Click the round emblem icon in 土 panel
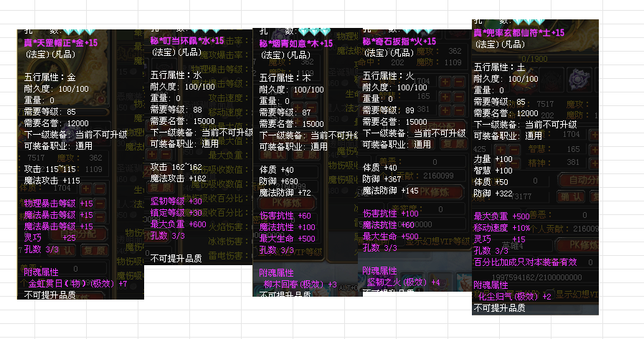Screen dimensions: 644x339 (x=576, y=78)
